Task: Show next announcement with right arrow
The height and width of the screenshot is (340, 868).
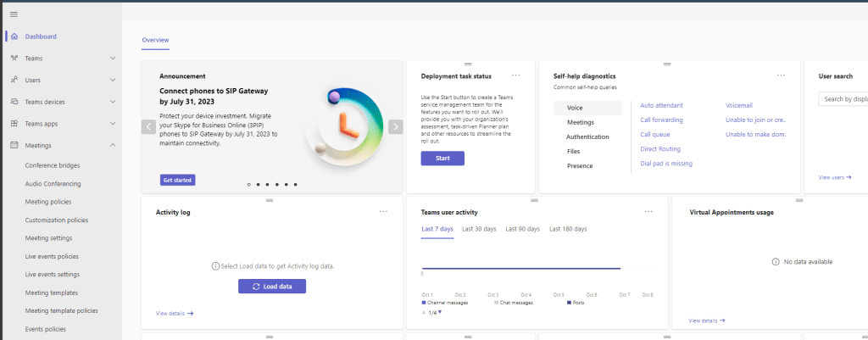Action: click(395, 126)
